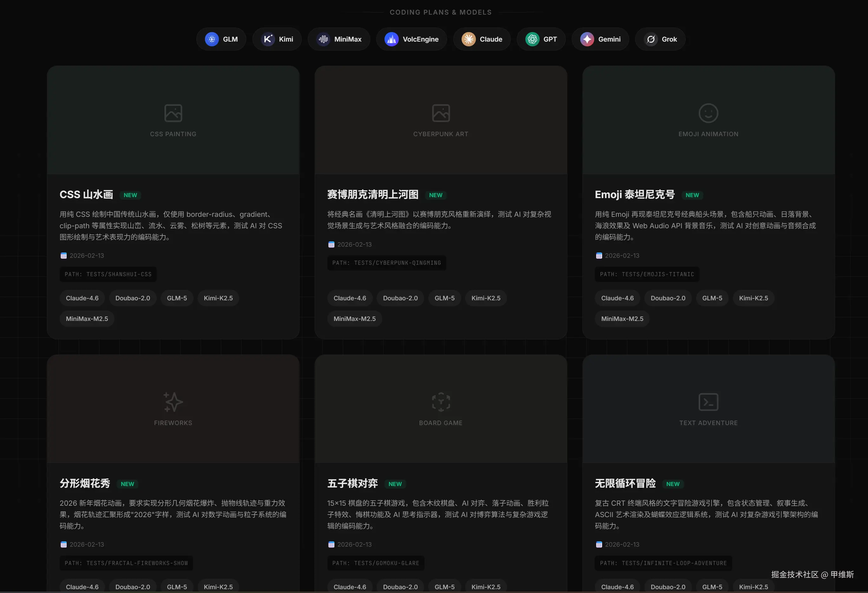Click NEW badge next to 无限循环冒险
This screenshot has height=593, width=868.
pyautogui.click(x=673, y=484)
